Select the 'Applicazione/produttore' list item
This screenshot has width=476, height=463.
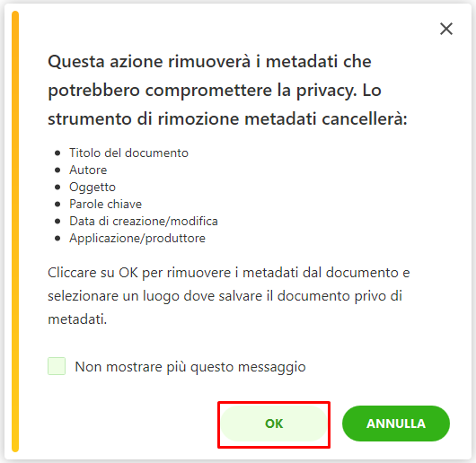137,239
